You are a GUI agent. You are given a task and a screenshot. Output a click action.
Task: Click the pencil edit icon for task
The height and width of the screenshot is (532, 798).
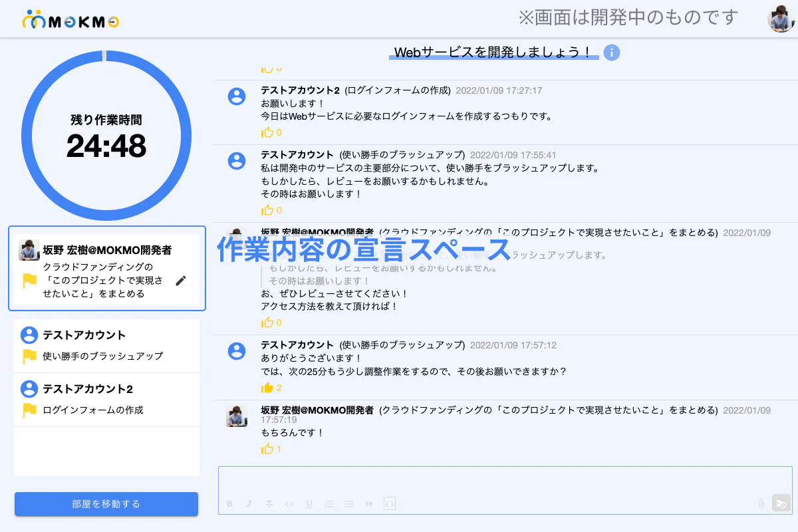[x=181, y=281]
